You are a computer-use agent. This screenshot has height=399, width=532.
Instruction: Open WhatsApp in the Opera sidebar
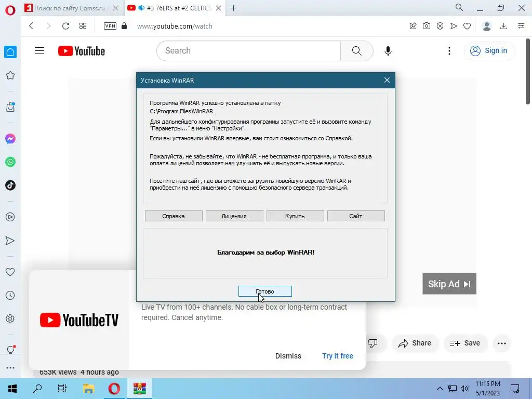(x=10, y=162)
